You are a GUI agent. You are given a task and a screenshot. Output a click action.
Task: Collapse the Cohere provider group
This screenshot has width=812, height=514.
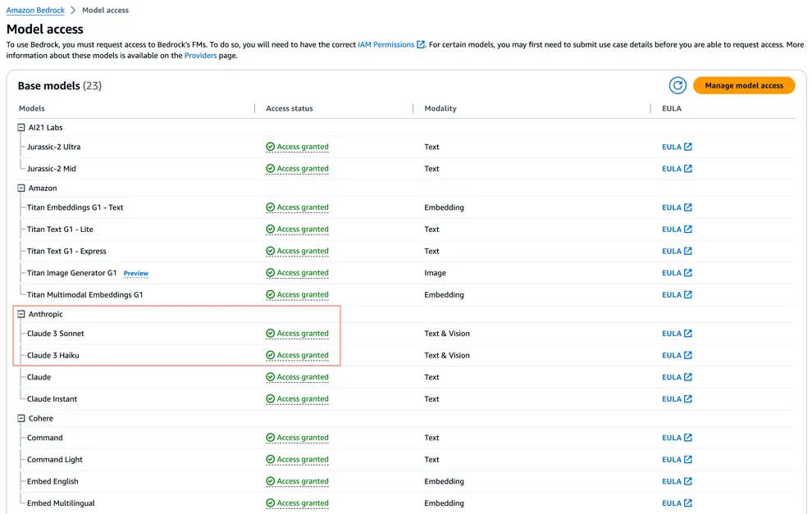point(21,418)
